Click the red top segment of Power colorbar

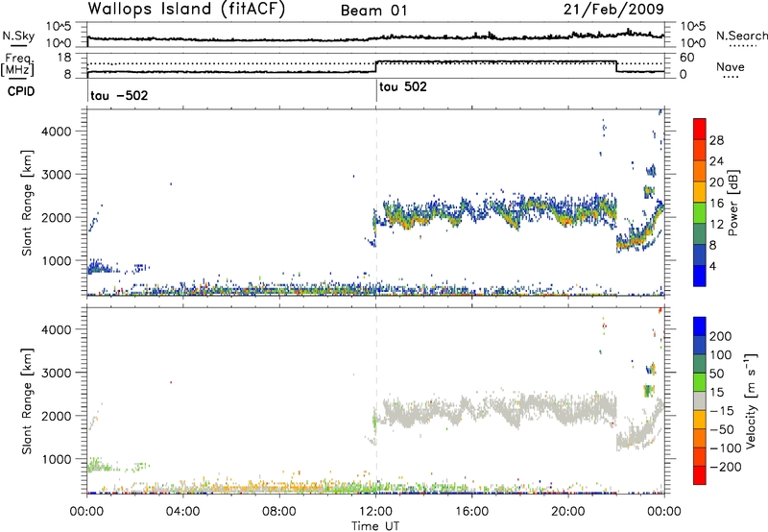tap(700, 129)
